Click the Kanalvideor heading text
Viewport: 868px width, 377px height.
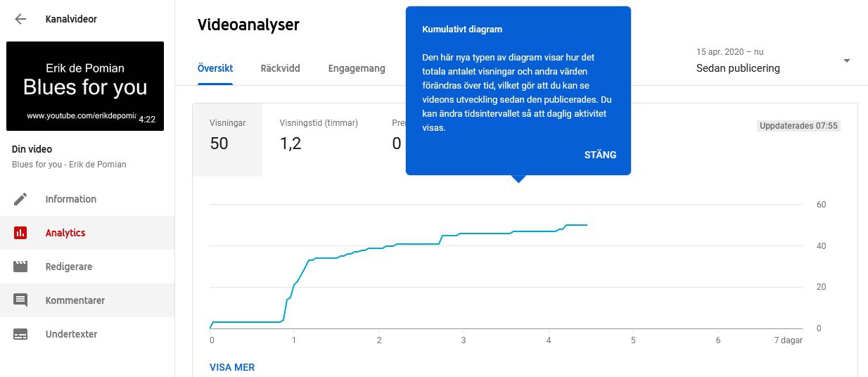(x=71, y=19)
